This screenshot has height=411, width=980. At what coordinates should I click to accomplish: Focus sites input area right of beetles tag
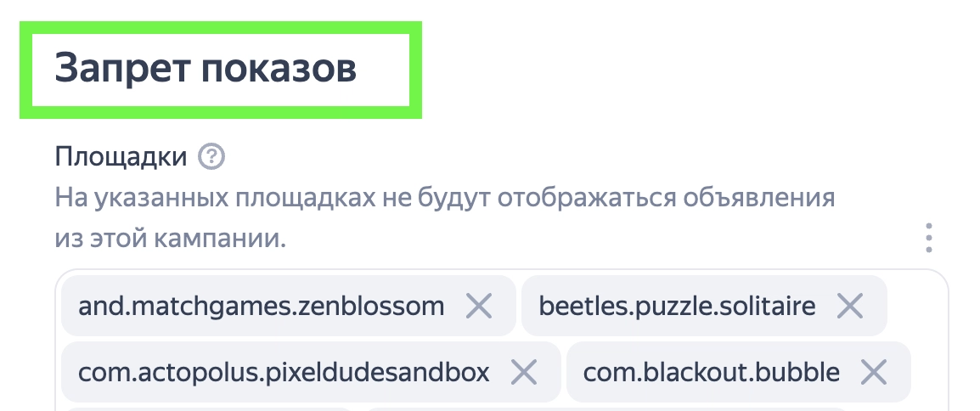[x=917, y=306]
